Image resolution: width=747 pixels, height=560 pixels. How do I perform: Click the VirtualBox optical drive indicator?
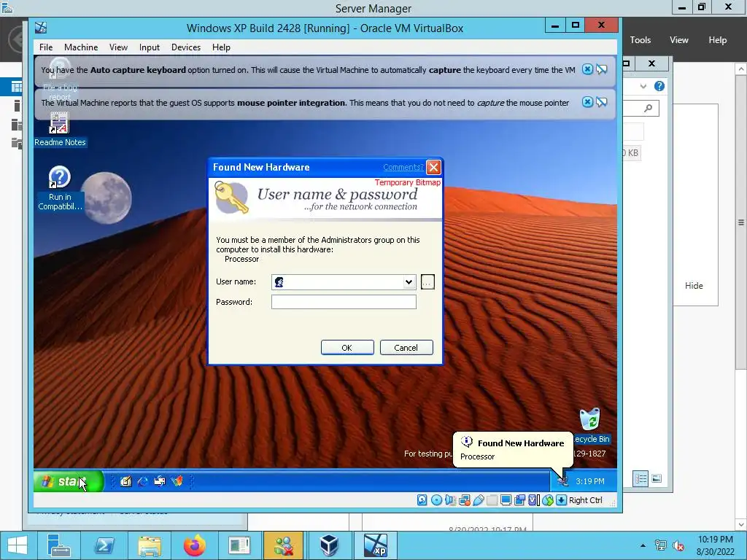[x=436, y=500]
